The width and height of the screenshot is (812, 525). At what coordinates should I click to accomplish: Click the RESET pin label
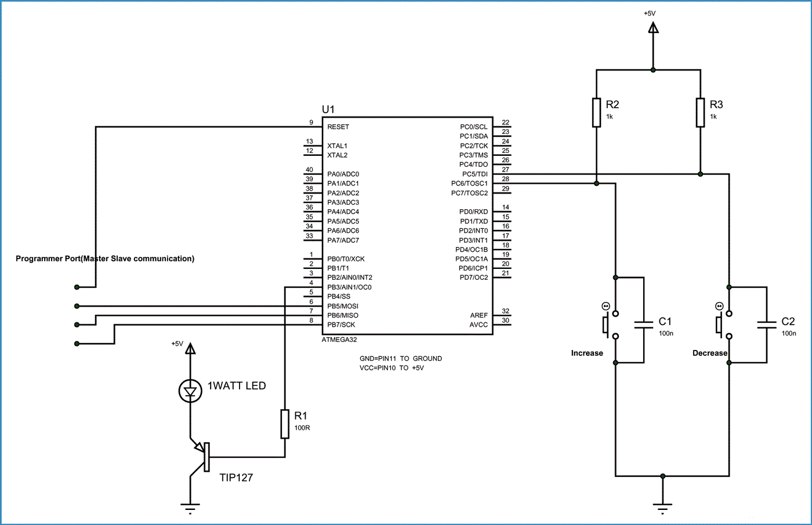(x=338, y=127)
